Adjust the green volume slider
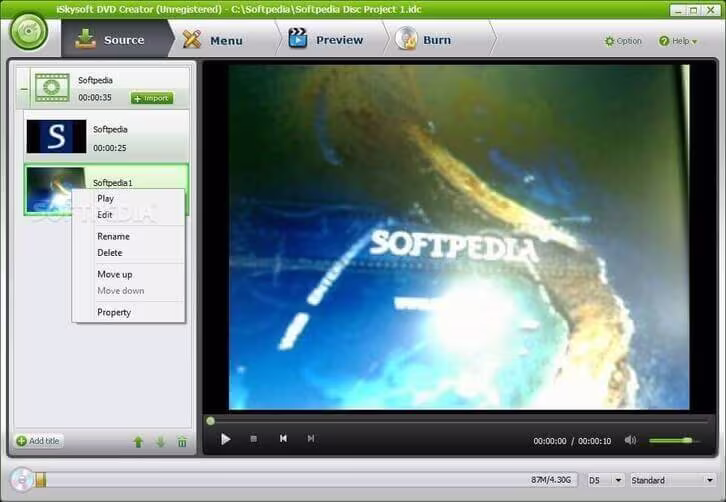 674,440
